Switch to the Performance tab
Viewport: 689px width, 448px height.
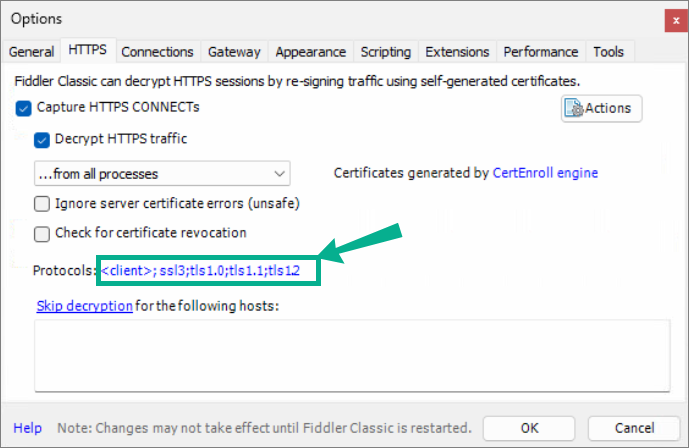point(541,52)
